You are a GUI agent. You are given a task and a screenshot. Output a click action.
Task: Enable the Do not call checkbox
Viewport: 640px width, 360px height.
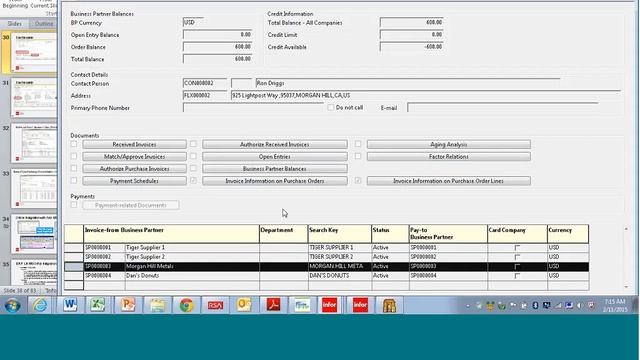pyautogui.click(x=331, y=108)
